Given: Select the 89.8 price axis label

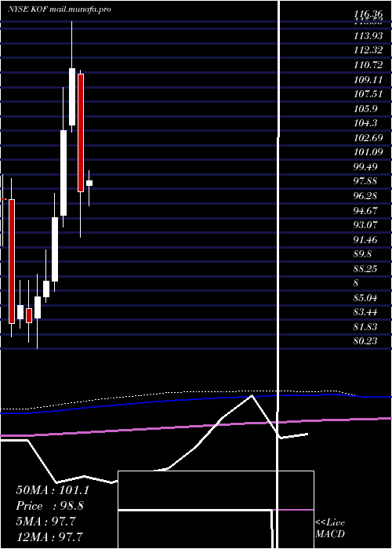Looking at the screenshot, I should tap(363, 254).
